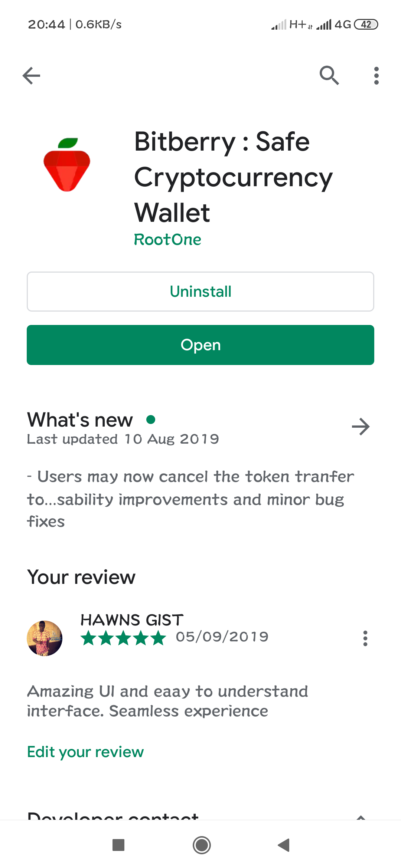Tap the review text Amazing UI
Image resolution: width=401 pixels, height=868 pixels.
[x=167, y=701]
